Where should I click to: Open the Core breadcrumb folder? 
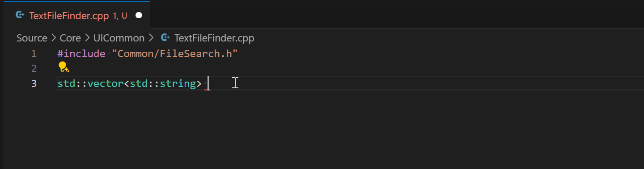[x=70, y=38]
